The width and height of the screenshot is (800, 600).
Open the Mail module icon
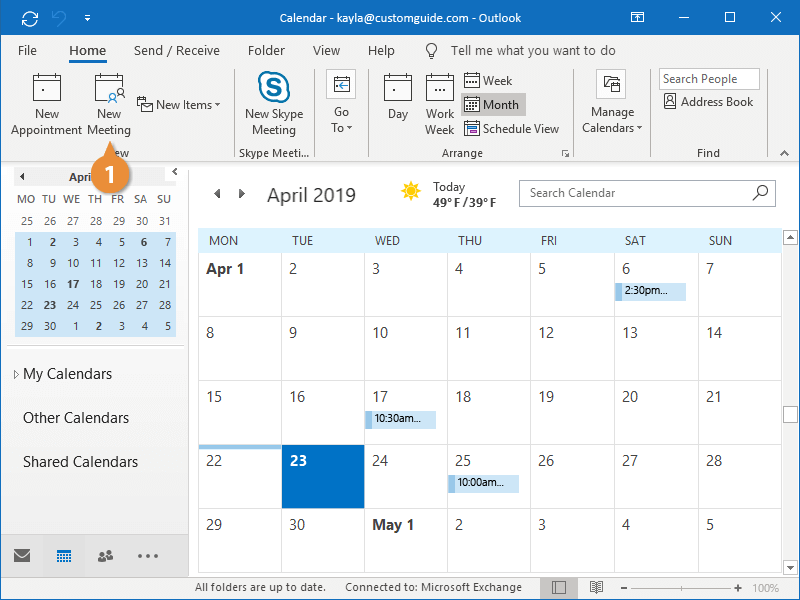[x=22, y=556]
